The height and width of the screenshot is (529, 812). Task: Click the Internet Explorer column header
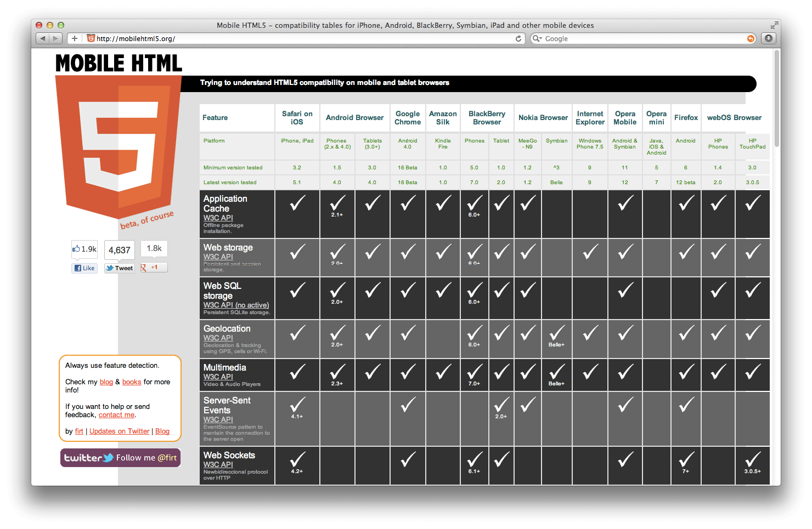(590, 118)
